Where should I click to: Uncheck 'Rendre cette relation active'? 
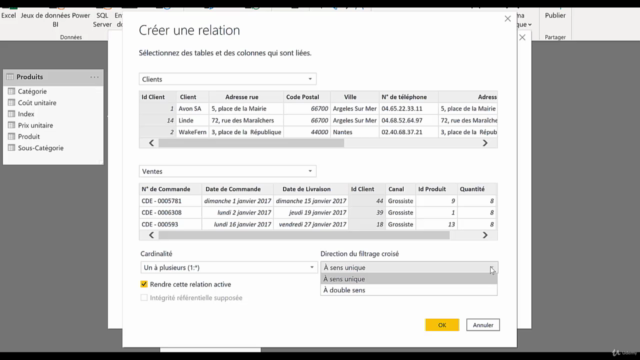point(144,284)
